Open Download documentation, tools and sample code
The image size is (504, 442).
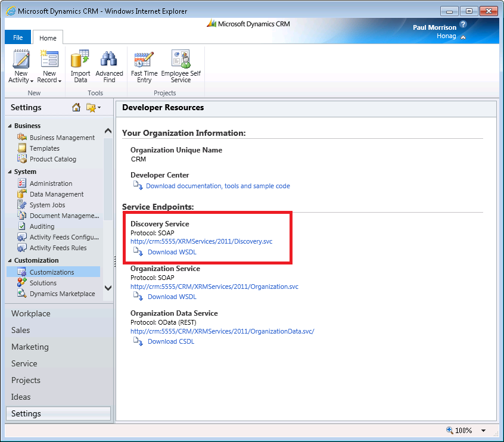pyautogui.click(x=218, y=186)
